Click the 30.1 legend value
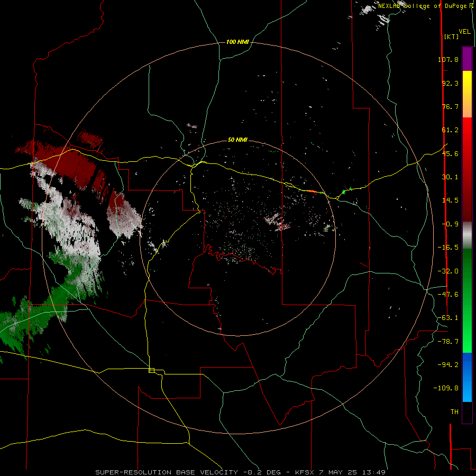 [x=450, y=177]
